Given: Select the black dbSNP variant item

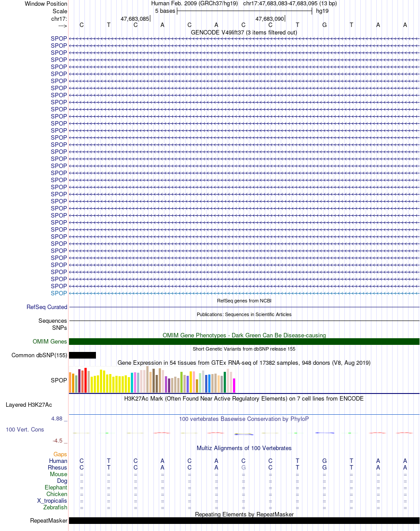Looking at the screenshot, I should click(82, 355).
